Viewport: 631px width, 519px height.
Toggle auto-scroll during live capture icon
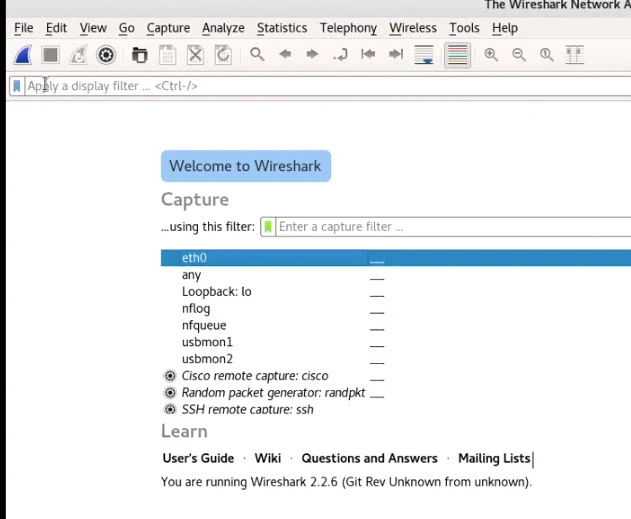(424, 55)
